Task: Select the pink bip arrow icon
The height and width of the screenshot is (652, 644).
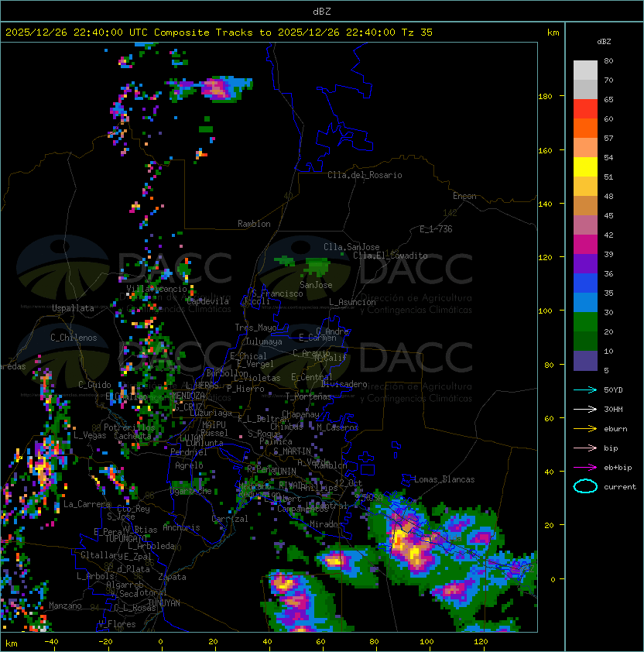Action: coord(585,448)
